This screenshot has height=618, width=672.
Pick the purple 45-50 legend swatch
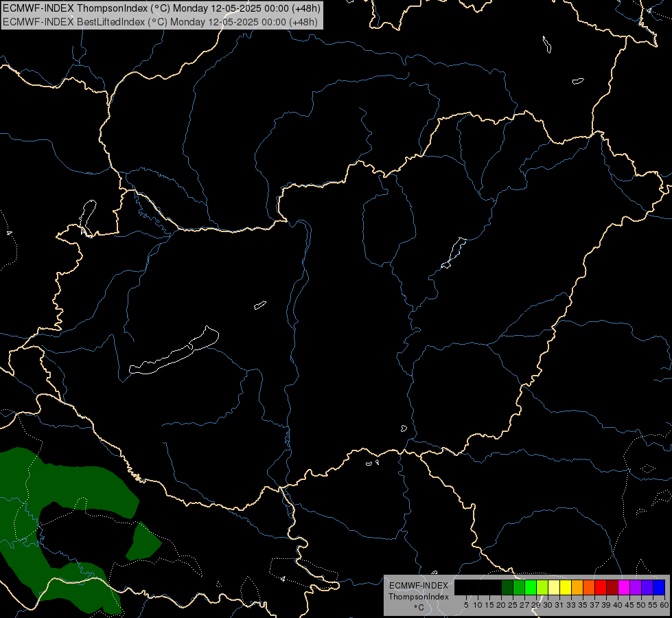[x=636, y=587]
